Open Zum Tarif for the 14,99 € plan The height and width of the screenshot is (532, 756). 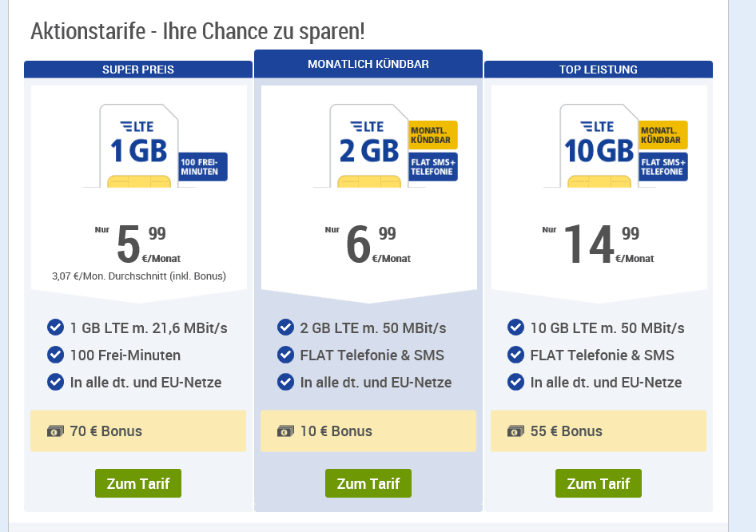tap(599, 483)
